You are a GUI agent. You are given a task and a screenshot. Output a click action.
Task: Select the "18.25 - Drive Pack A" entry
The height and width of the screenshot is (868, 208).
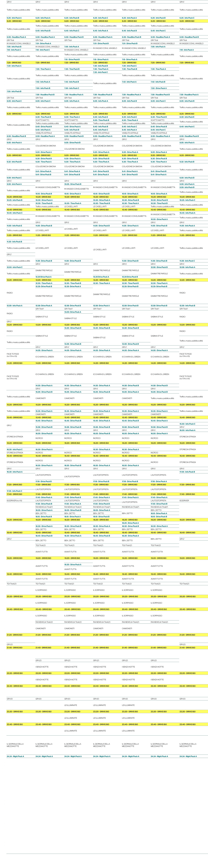click(x=130, y=523)
